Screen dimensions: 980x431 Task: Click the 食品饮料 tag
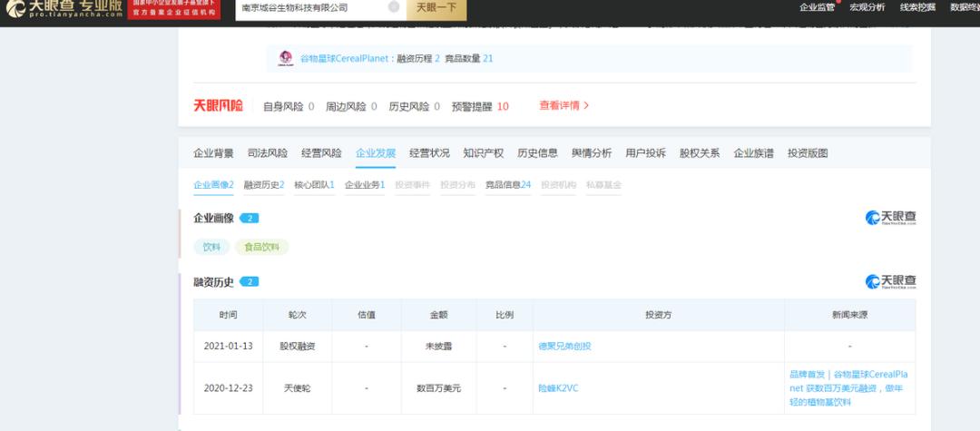pyautogui.click(x=261, y=247)
